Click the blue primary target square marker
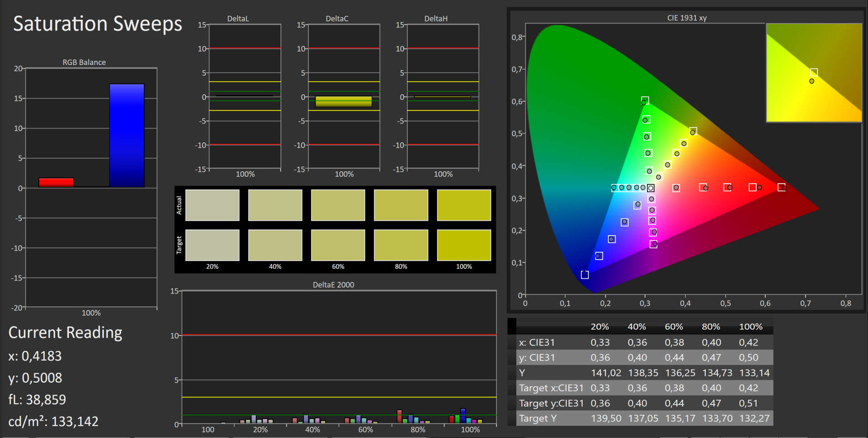 click(585, 275)
